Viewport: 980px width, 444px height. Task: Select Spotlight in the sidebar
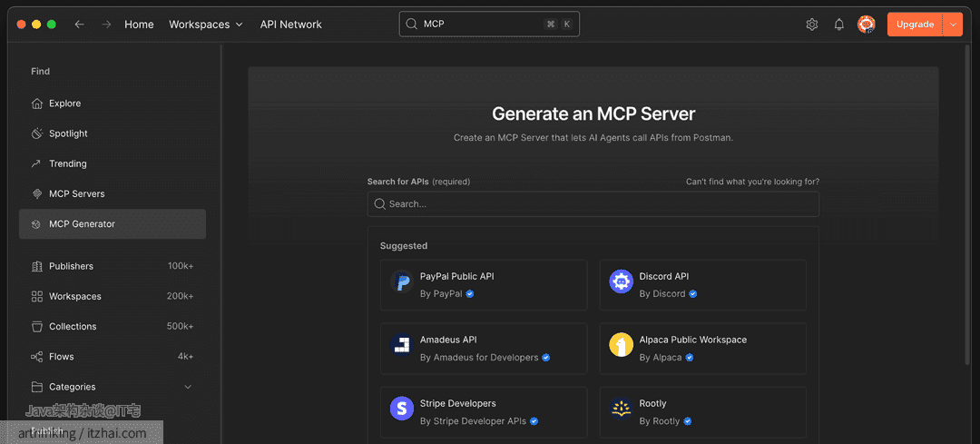click(113, 133)
